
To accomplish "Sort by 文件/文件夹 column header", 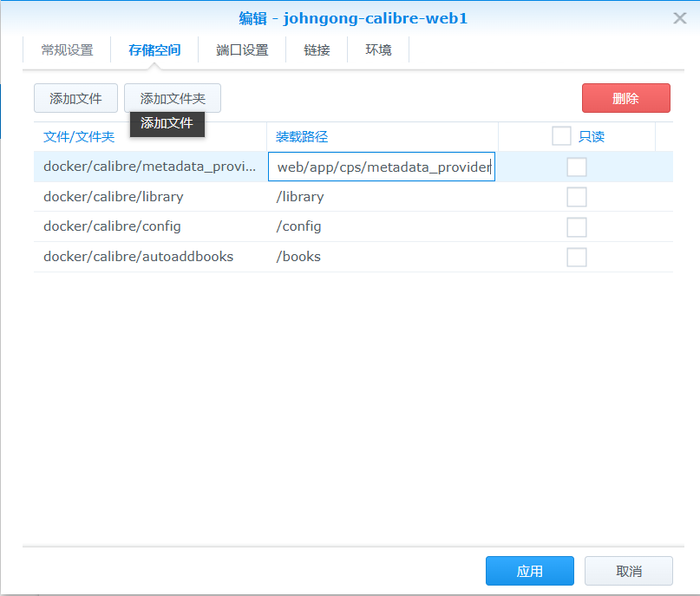I will 79,137.
